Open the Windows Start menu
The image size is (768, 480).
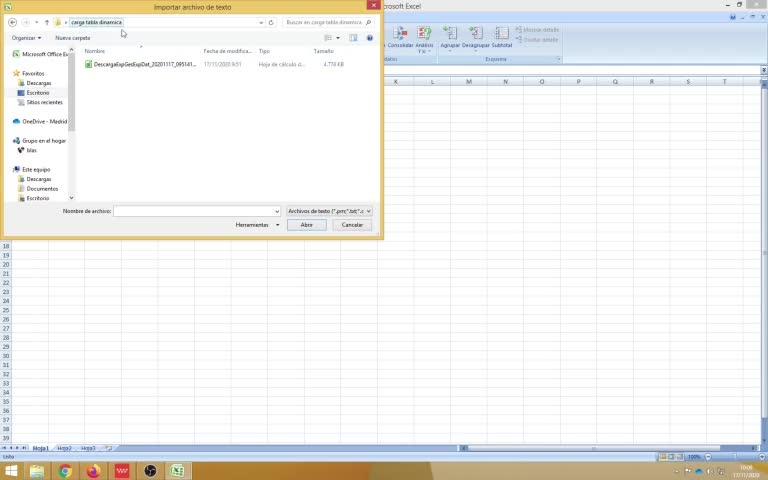coord(11,471)
